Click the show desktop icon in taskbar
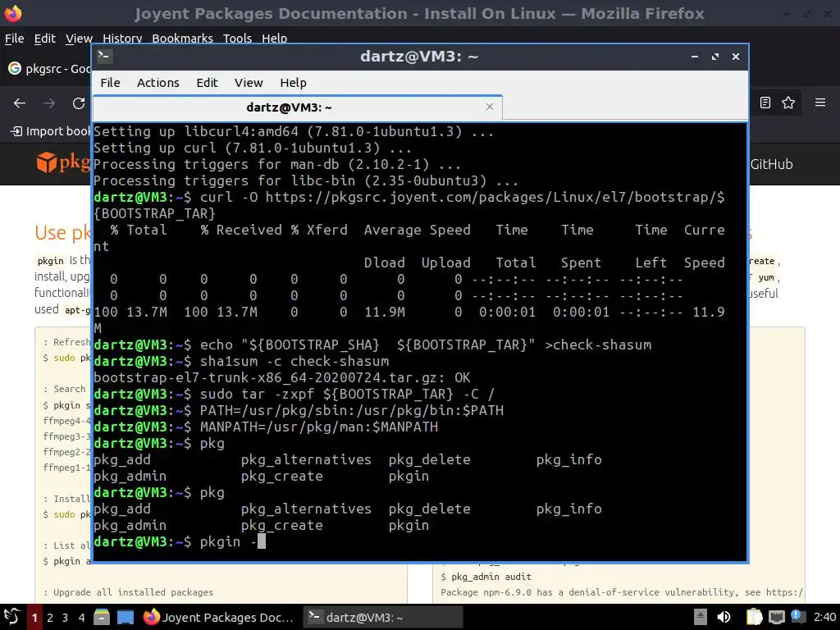Viewport: 840px width, 630px height. coord(126,617)
